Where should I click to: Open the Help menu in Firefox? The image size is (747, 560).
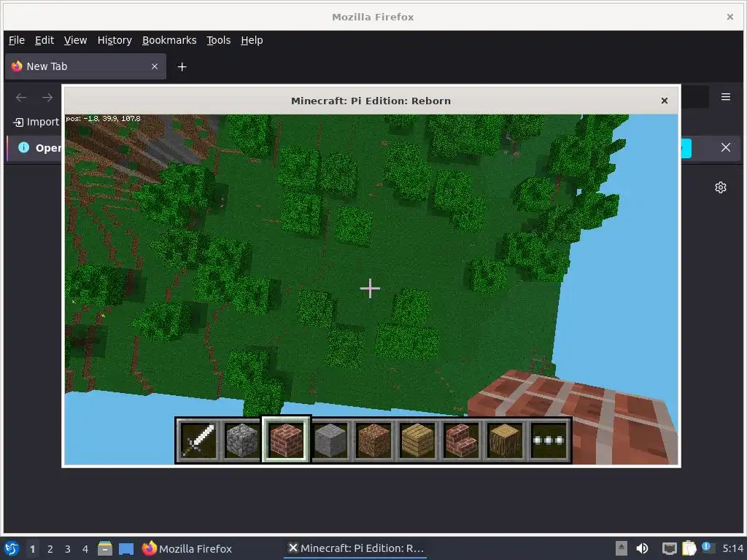coord(252,41)
